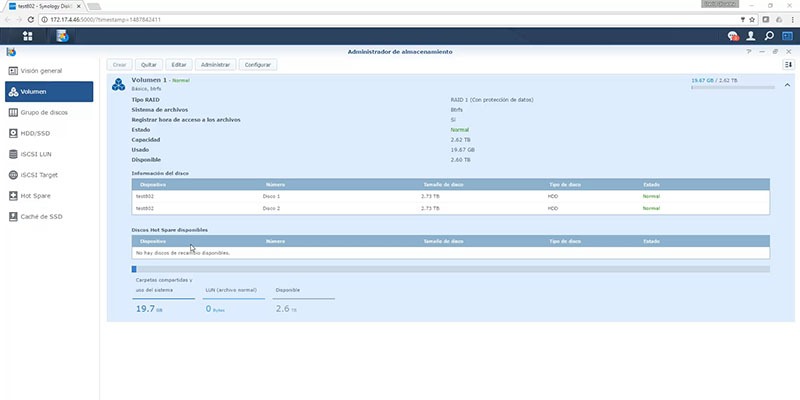Click the 19.7 GB shared folders value
Screen dimensions: 800x400
(149, 309)
